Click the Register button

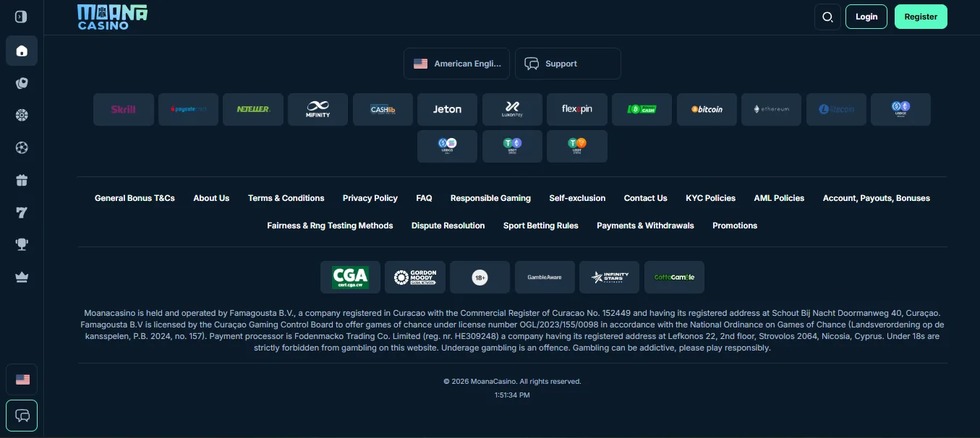coord(921,17)
